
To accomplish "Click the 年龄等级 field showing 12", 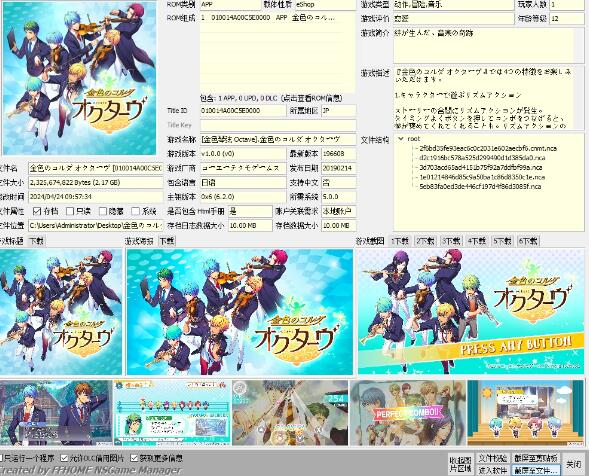I will [566, 18].
